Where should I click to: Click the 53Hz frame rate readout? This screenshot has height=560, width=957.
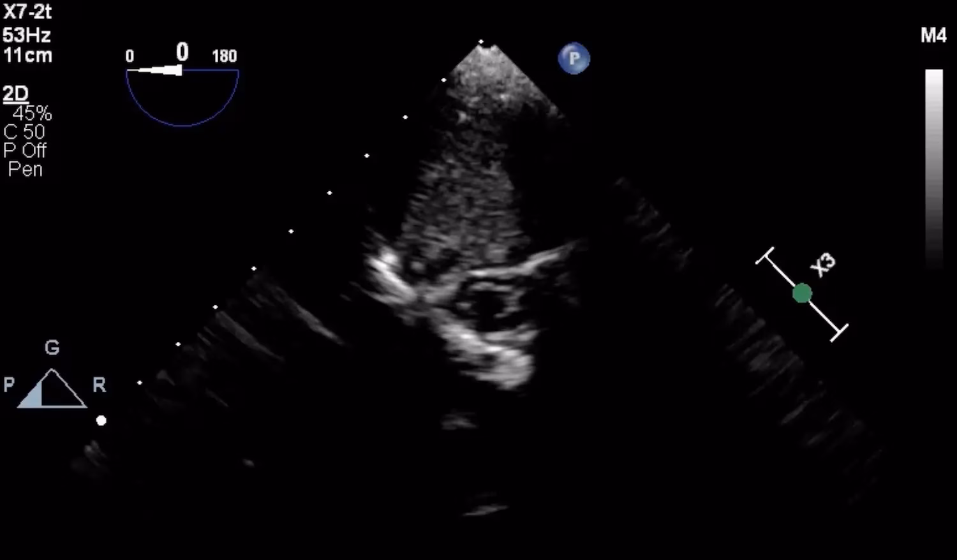point(26,34)
